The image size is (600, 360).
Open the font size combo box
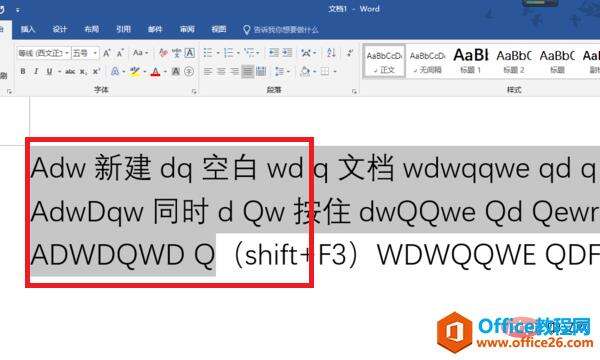85,53
